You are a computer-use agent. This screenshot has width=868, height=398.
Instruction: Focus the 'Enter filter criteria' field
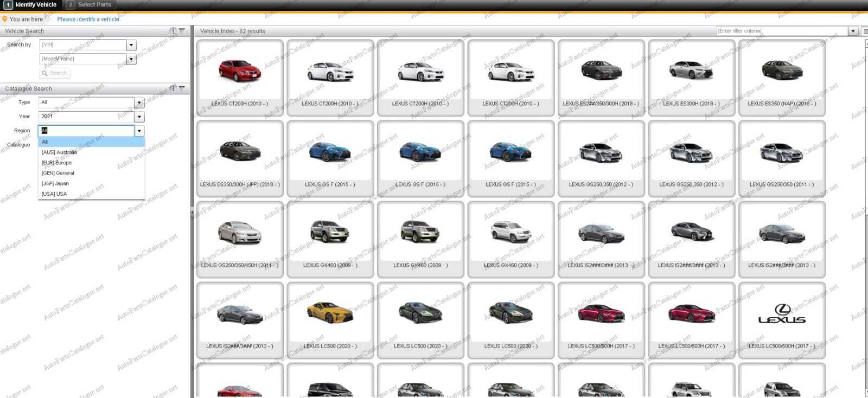click(x=782, y=31)
